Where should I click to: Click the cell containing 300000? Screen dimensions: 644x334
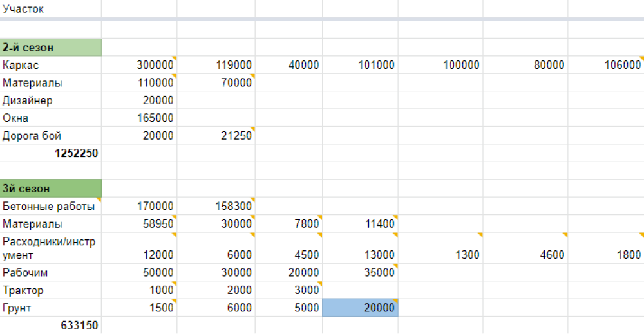(x=139, y=65)
